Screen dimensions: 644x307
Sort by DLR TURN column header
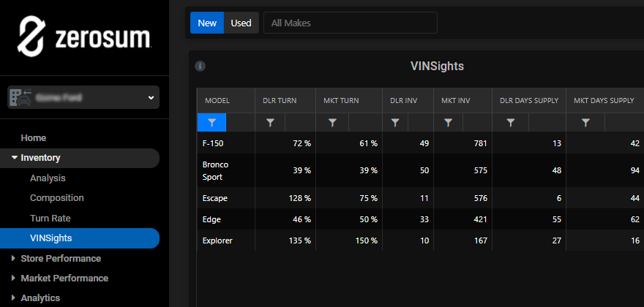[285, 101]
